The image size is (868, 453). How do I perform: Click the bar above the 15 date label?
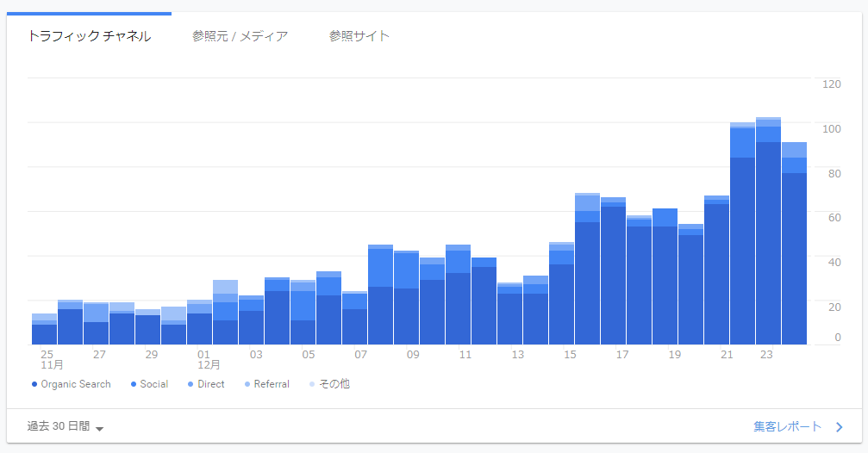point(561,293)
